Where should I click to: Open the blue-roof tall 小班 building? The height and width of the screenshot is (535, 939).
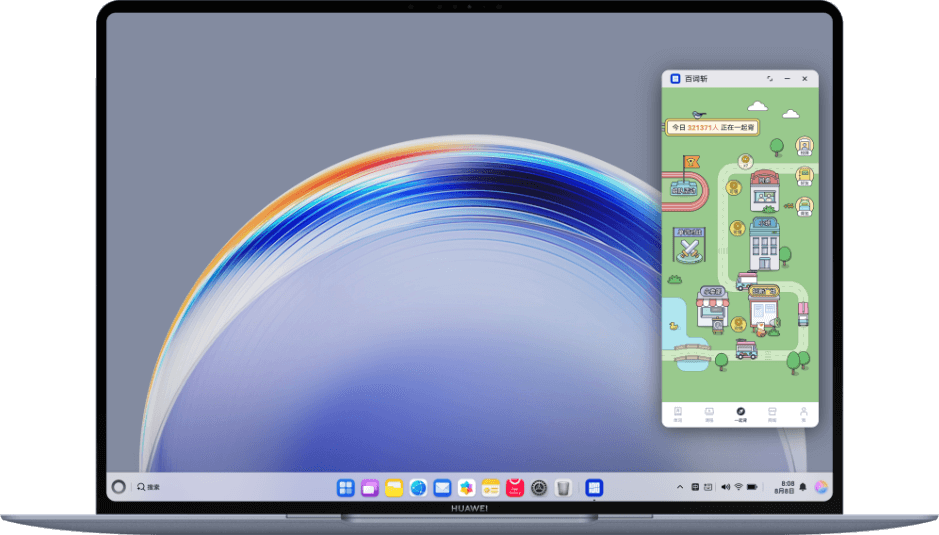point(764,244)
